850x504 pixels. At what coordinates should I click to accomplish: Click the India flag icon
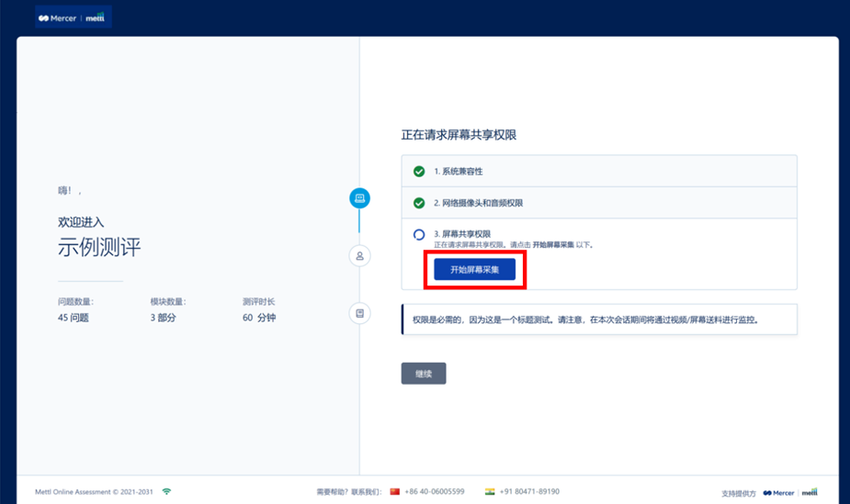pos(490,492)
